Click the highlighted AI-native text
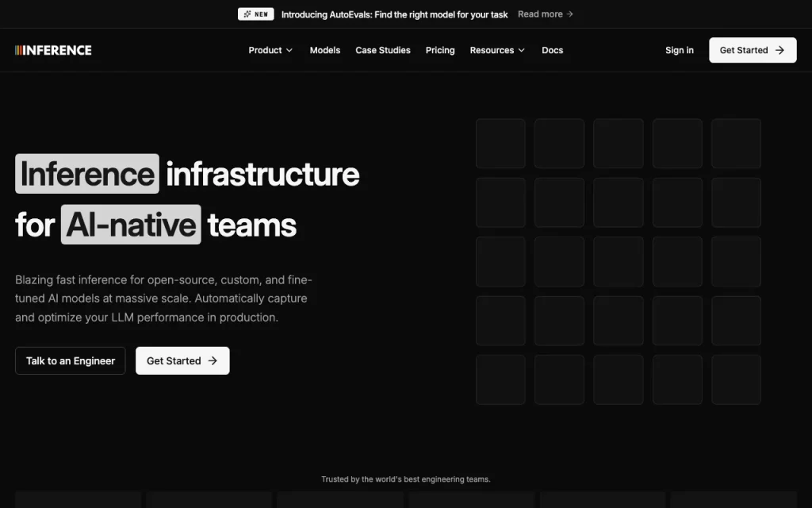The image size is (812, 508). click(x=131, y=225)
